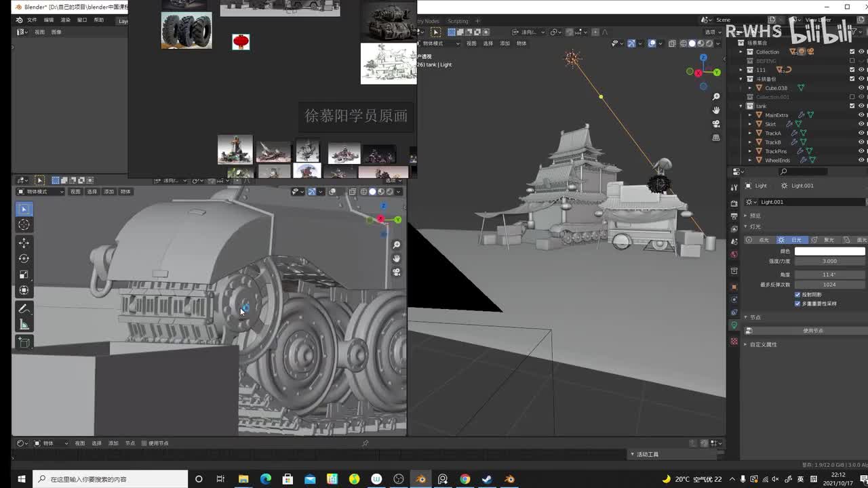Select the Scale tool in left viewport
The width and height of the screenshot is (868, 488).
pos(24,274)
